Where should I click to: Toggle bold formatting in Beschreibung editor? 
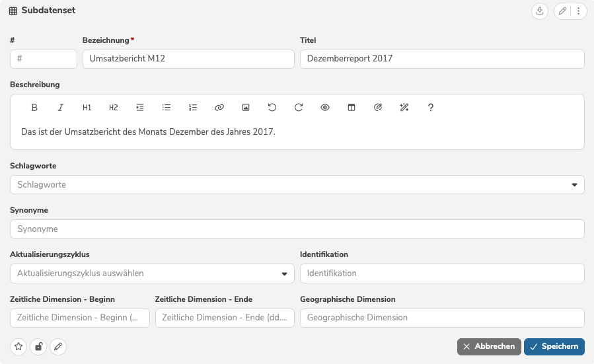coord(34,108)
